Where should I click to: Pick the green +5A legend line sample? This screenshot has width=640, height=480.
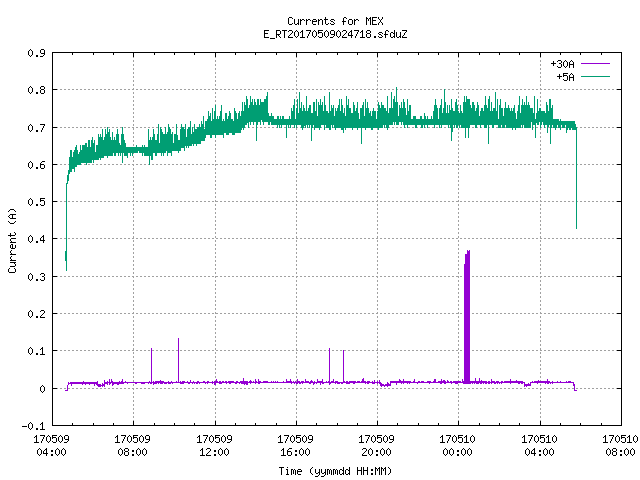pos(596,76)
